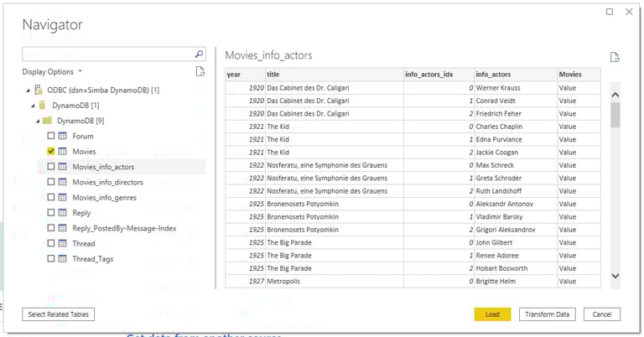Collapse the DynamoDB [9] folder node
644x337 pixels.
(37, 121)
